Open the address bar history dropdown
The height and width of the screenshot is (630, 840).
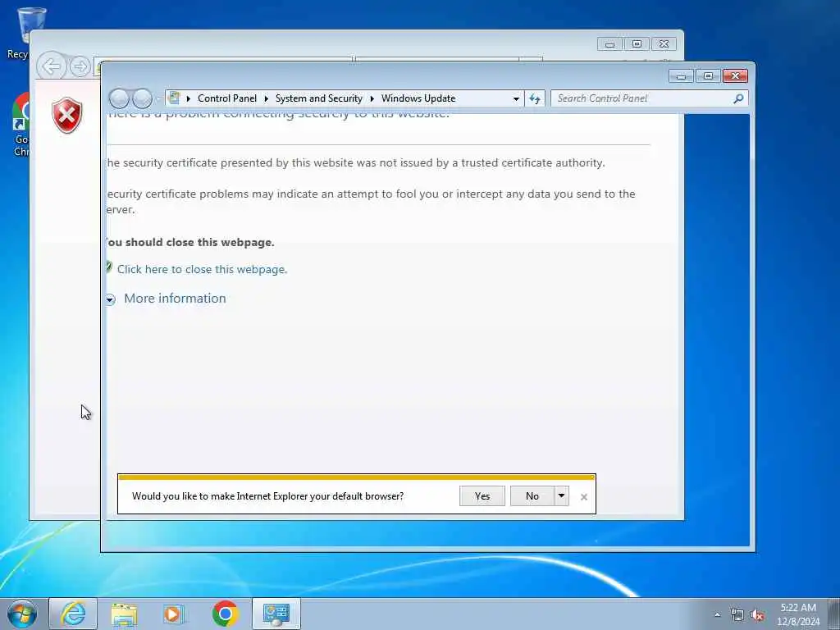[516, 99]
